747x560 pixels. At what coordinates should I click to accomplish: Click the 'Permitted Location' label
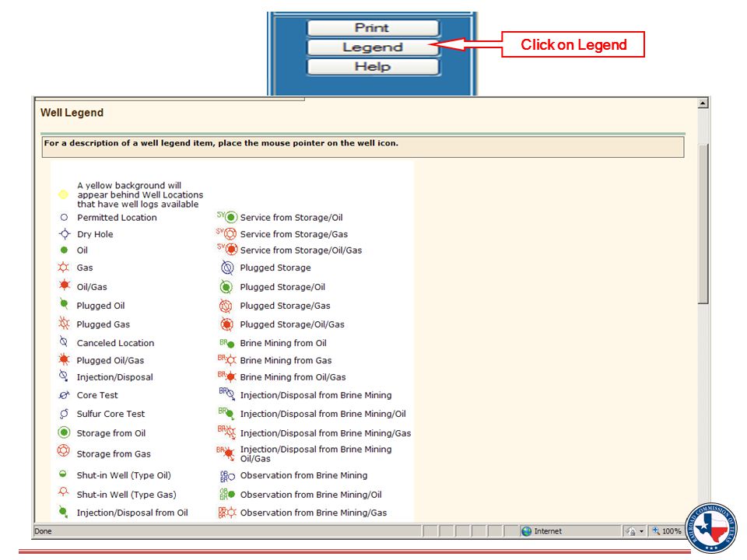[x=117, y=218]
